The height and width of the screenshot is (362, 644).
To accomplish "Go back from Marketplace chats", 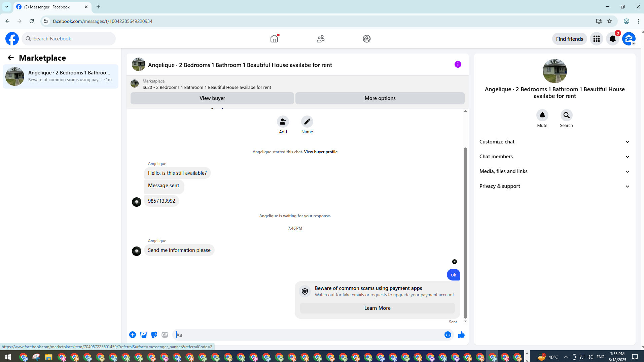I will point(11,58).
